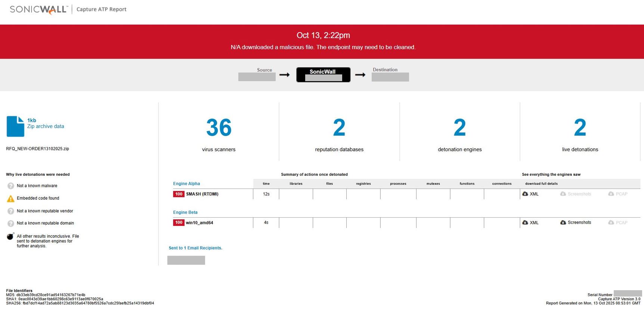Click the 4s time value for win10_amd64
This screenshot has width=644, height=310.
click(x=266, y=222)
